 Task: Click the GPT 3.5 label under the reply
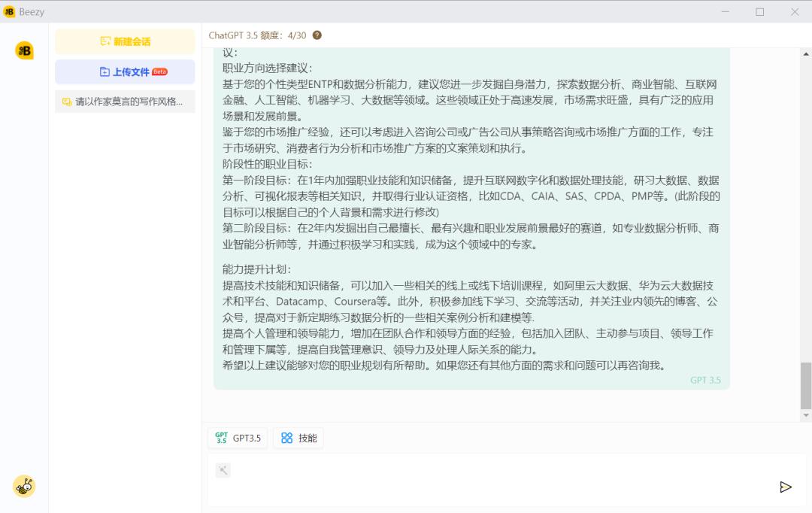pyautogui.click(x=704, y=380)
